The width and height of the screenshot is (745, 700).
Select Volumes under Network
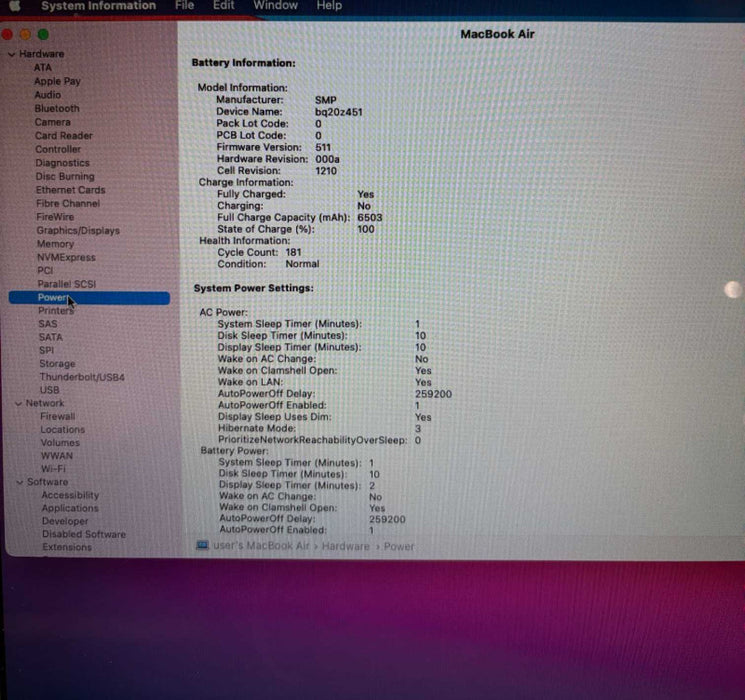pos(60,442)
